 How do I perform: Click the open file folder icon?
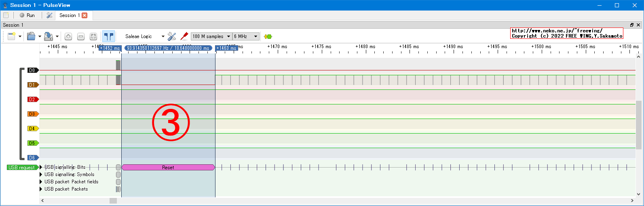pos(31,36)
